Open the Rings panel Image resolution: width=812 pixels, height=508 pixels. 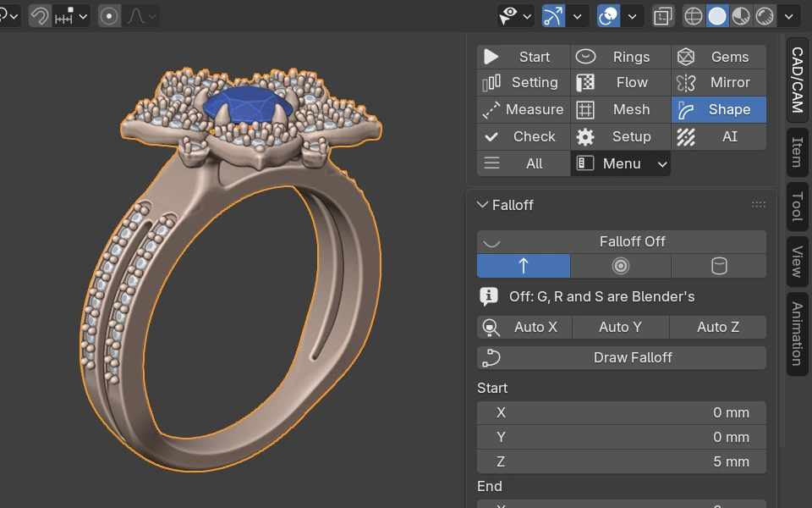[620, 57]
